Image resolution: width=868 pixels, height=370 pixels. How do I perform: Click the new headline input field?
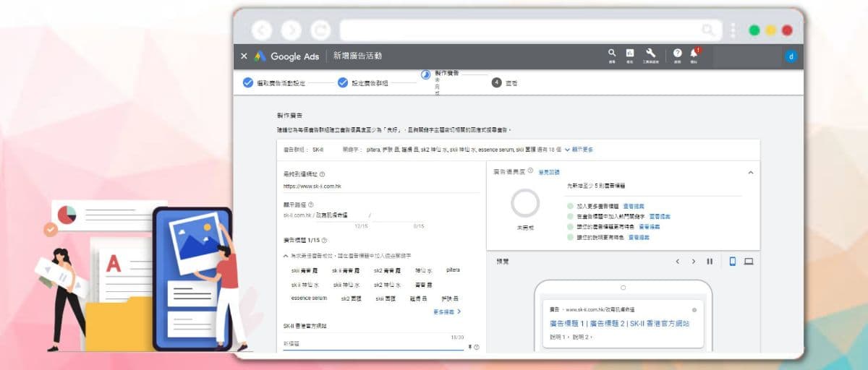(x=373, y=345)
